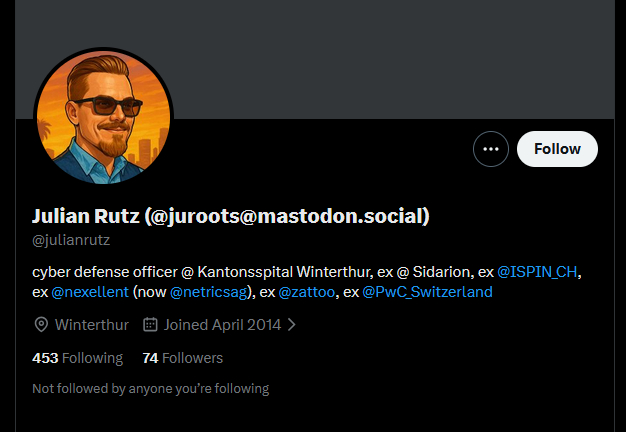Click the Not followed by anyone notice

(x=150, y=388)
